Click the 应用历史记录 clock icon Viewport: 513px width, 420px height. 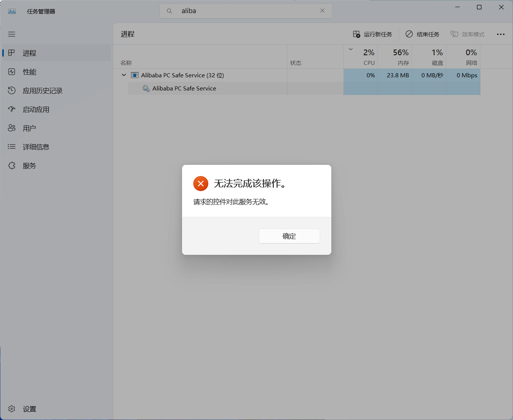tap(12, 90)
